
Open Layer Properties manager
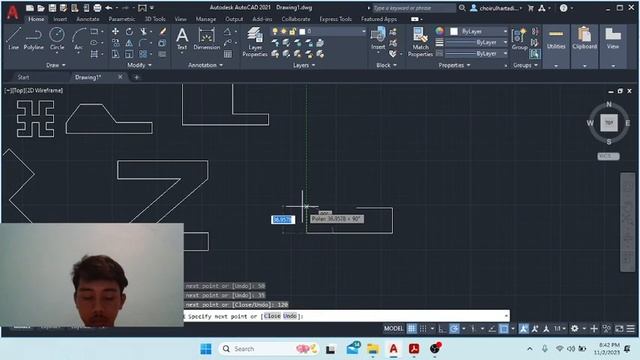[255, 42]
